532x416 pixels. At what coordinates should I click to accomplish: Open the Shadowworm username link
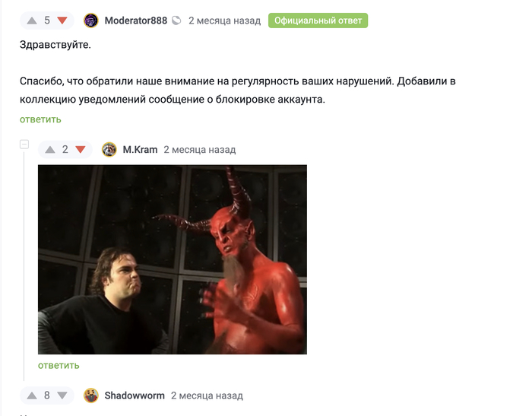(135, 395)
